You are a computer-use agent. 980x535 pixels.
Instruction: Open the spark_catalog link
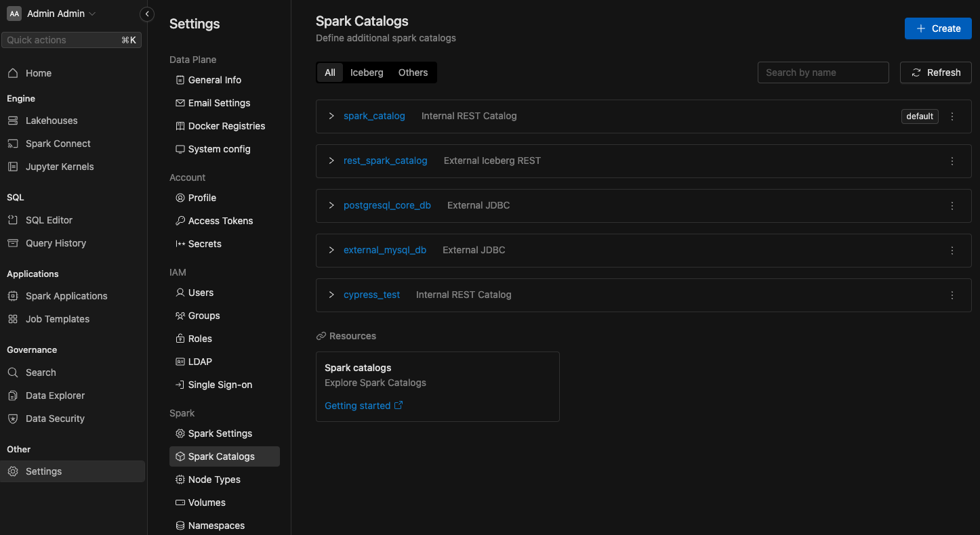(x=374, y=116)
